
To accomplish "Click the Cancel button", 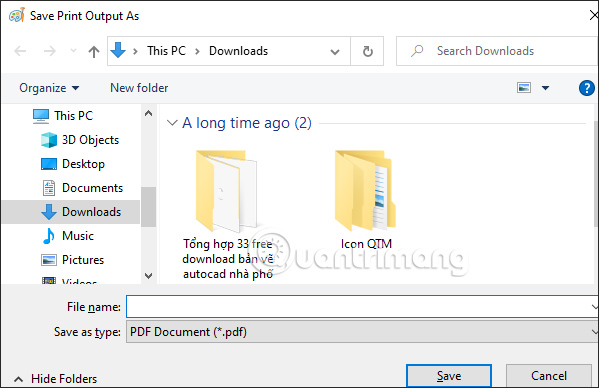I will pos(549,376).
